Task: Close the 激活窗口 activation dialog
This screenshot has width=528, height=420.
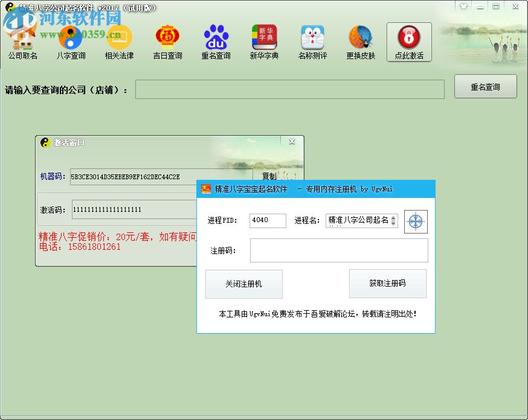Action: coord(292,141)
